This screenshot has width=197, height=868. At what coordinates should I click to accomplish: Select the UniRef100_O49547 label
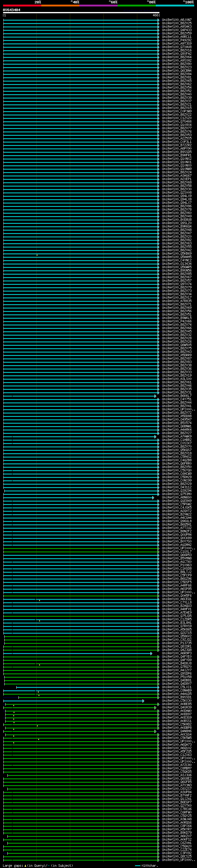tap(177, 419)
